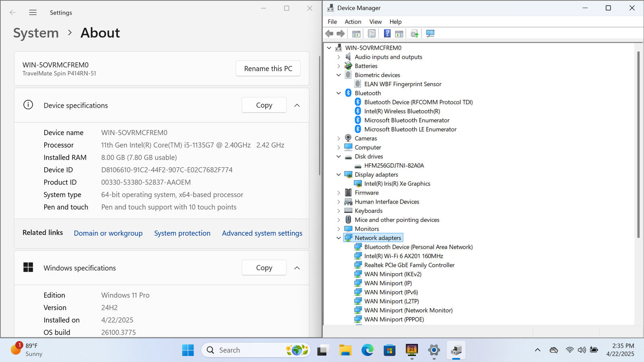This screenshot has height=362, width=644.
Task: Expand the Keyboards device category
Action: (339, 211)
